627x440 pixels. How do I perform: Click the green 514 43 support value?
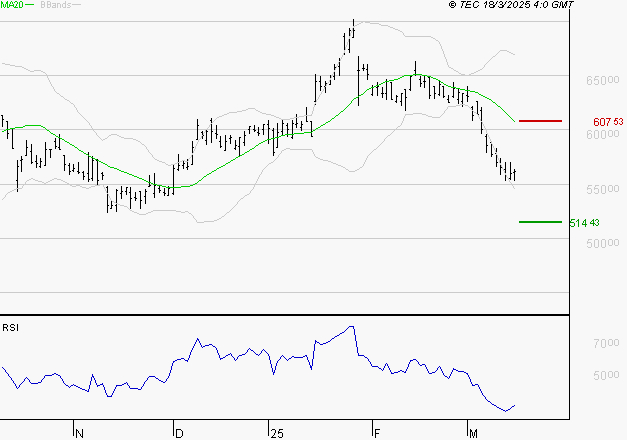(x=584, y=223)
